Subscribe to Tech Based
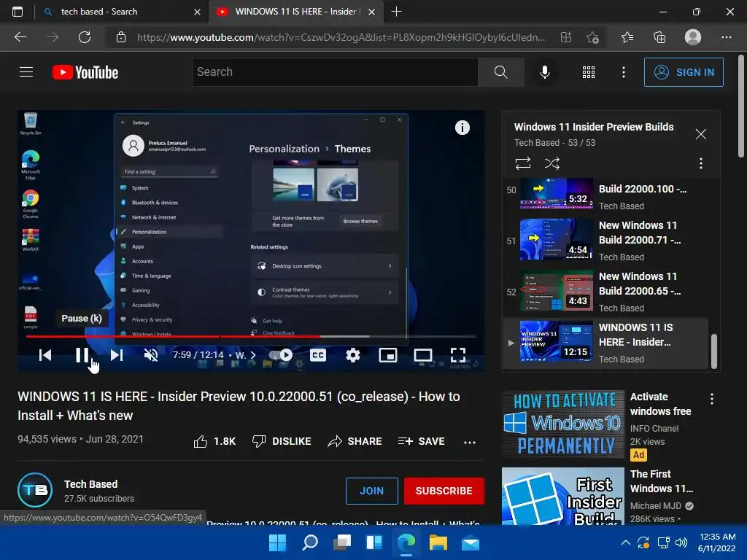This screenshot has height=560, width=747. (444, 491)
